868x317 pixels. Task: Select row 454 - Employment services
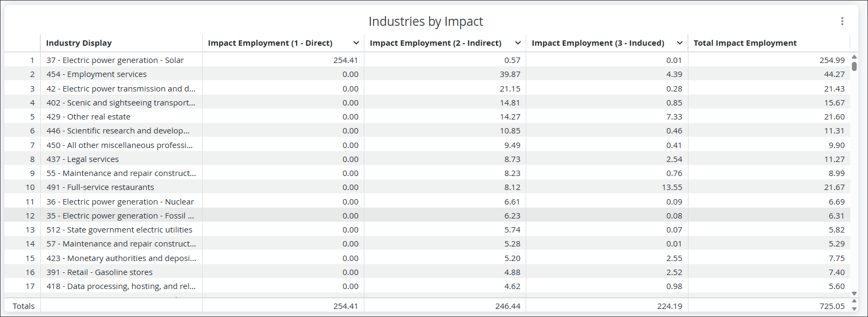click(x=427, y=74)
